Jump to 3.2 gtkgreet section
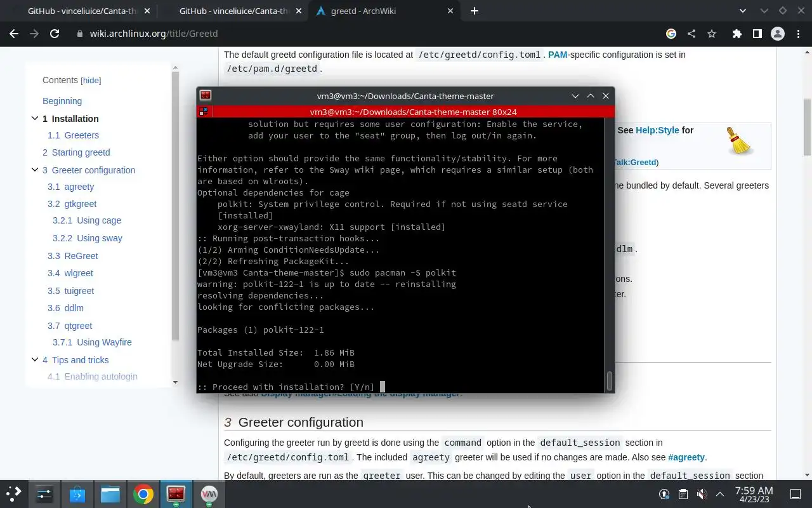812x508 pixels. (x=72, y=204)
